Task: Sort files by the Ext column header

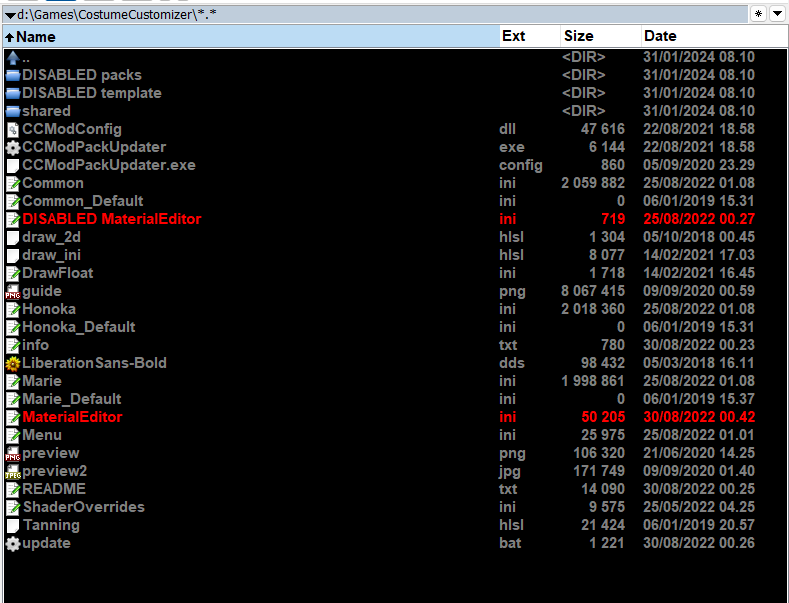Action: point(530,36)
